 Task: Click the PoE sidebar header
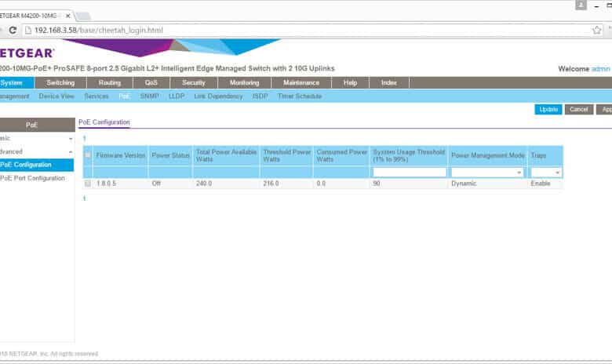38,125
